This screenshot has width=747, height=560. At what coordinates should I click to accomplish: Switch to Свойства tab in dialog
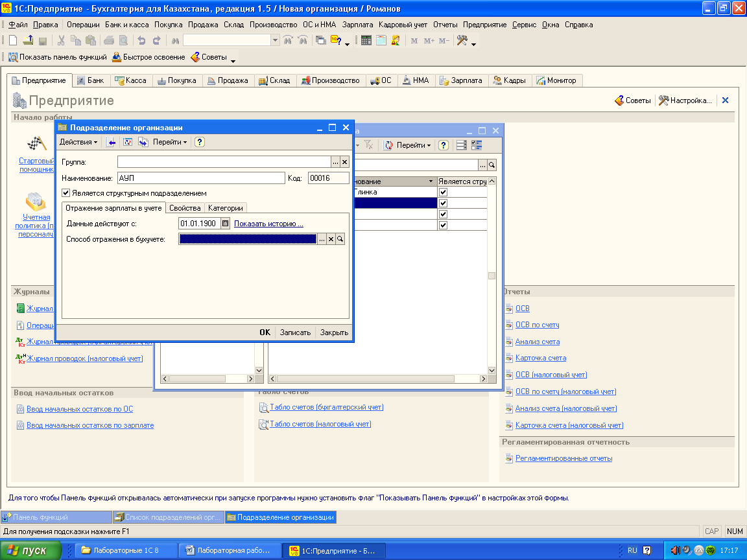coord(185,208)
